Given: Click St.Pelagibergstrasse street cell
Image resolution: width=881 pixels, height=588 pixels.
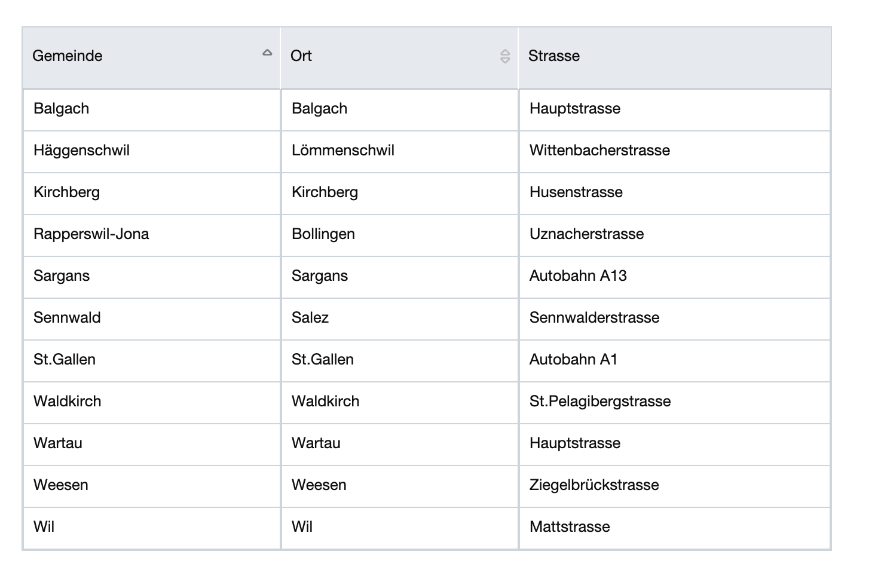Looking at the screenshot, I should (600, 402).
